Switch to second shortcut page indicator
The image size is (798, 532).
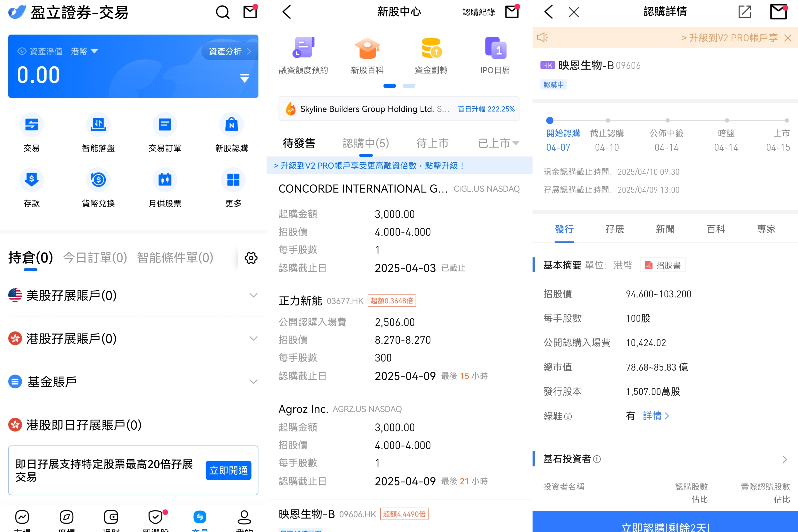click(409, 86)
